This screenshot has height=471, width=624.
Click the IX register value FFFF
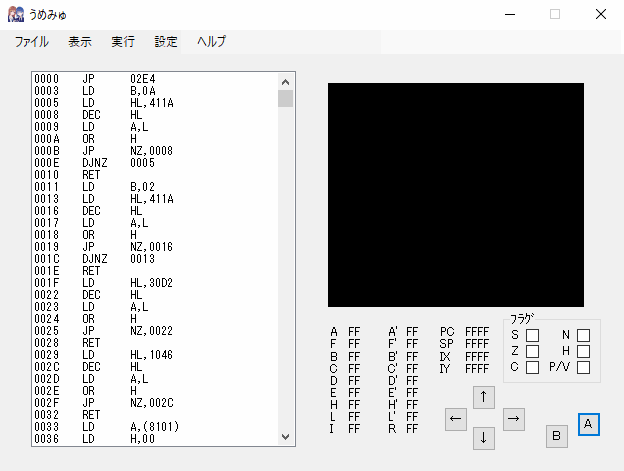click(x=477, y=356)
